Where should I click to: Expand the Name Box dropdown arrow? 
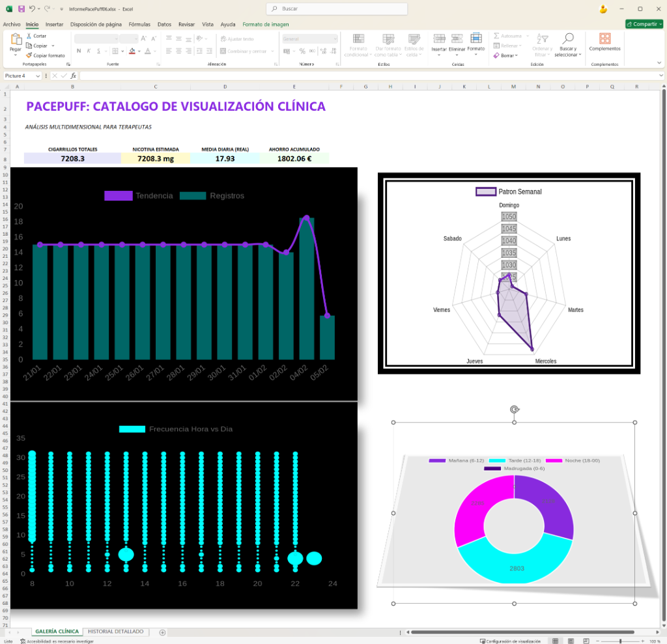38,76
